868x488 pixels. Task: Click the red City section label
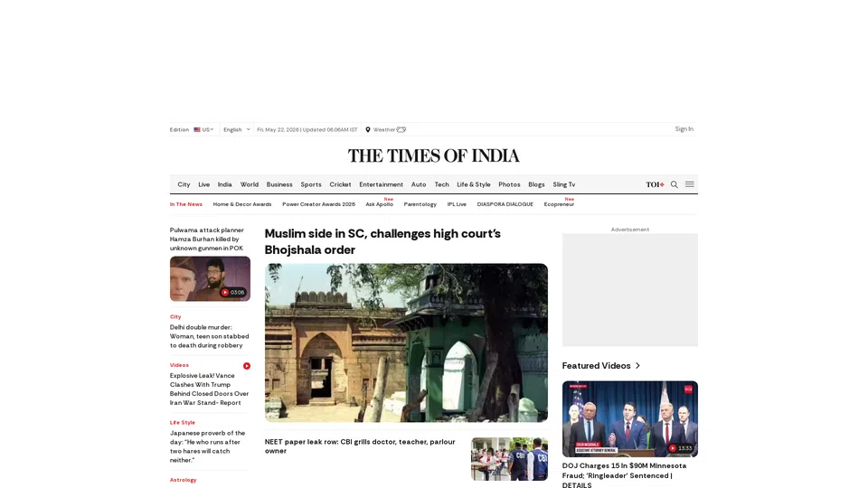(175, 317)
